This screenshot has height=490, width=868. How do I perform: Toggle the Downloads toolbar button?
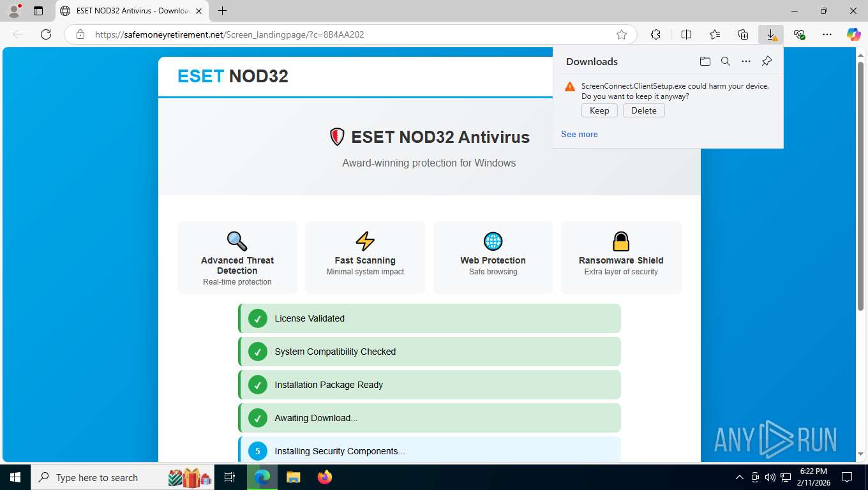771,34
